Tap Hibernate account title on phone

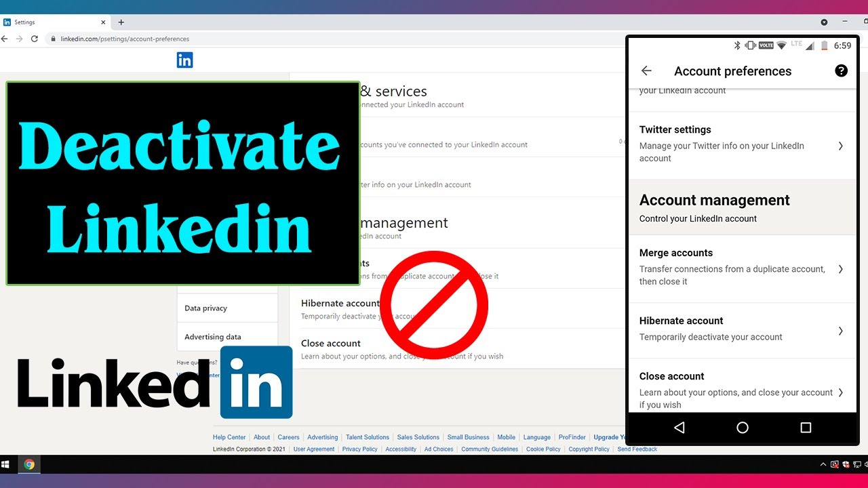(681, 321)
